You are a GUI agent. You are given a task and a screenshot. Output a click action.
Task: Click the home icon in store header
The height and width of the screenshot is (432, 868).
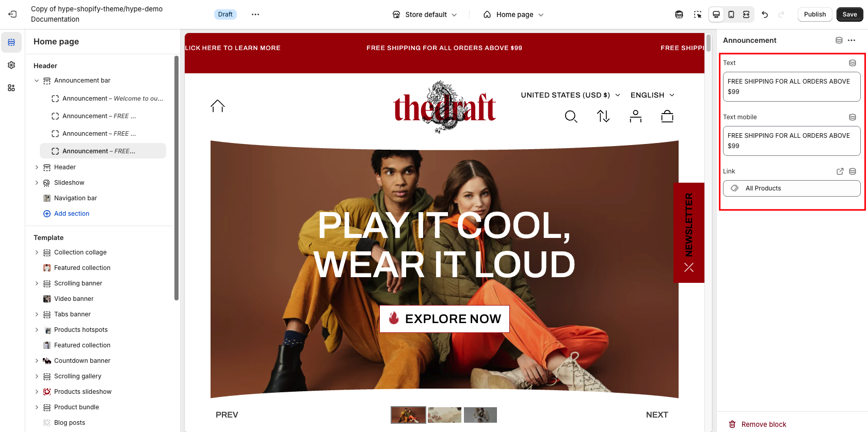(218, 106)
